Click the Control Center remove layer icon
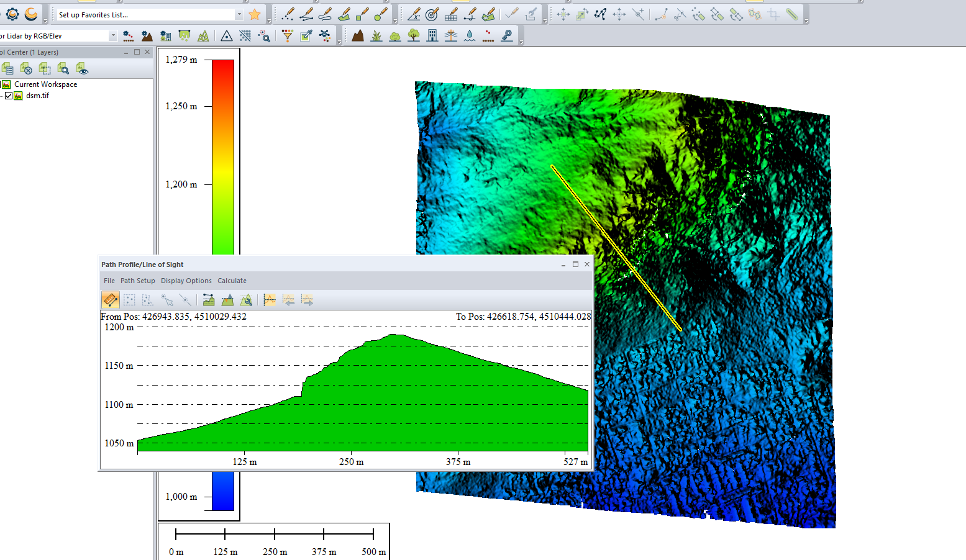 click(26, 68)
